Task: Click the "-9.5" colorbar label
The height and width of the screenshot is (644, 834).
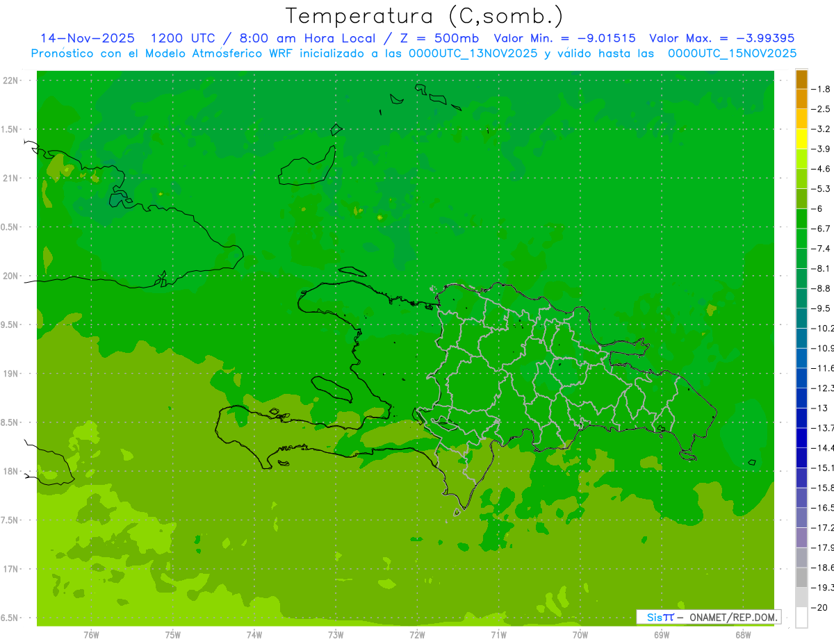Action: point(821,308)
